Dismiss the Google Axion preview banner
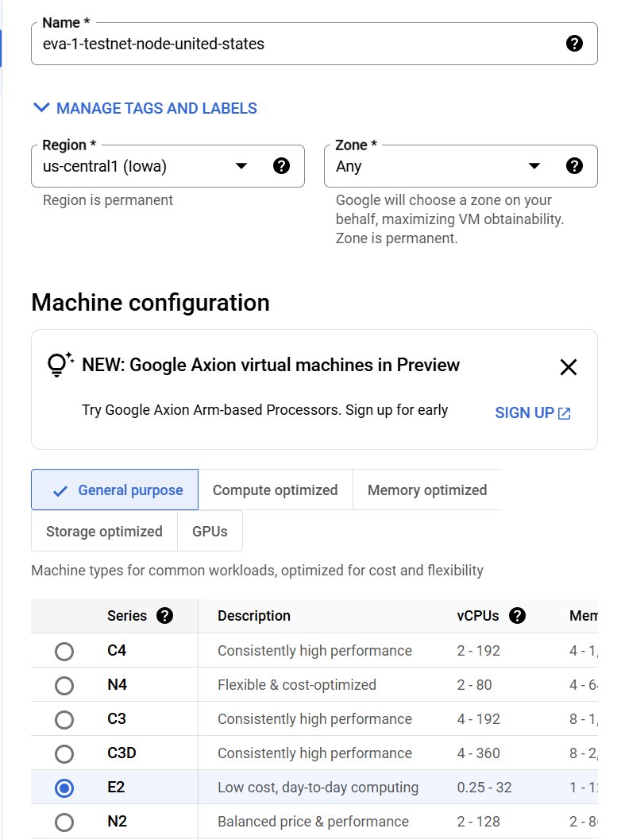 pos(568,367)
